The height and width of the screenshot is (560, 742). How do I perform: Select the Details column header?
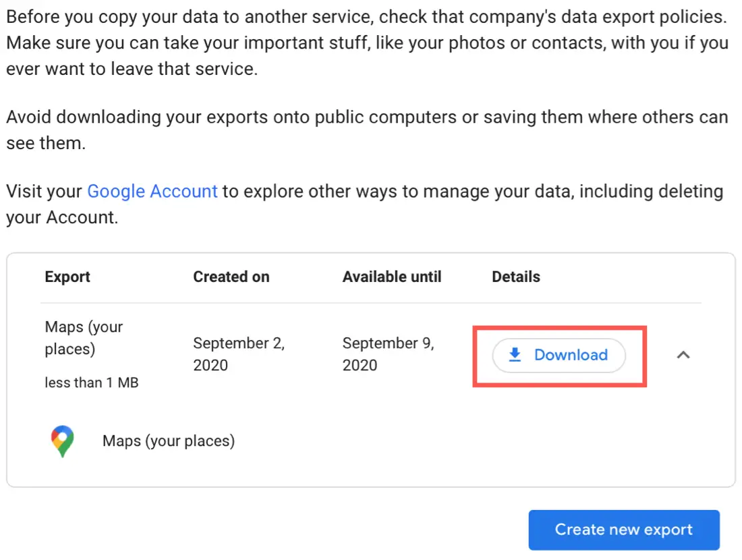pos(516,277)
